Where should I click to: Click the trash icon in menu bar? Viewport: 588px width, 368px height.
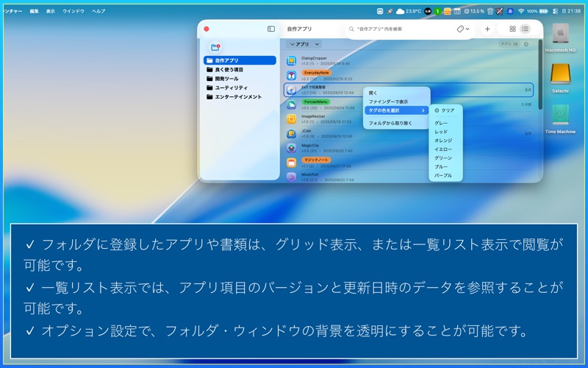tap(490, 11)
